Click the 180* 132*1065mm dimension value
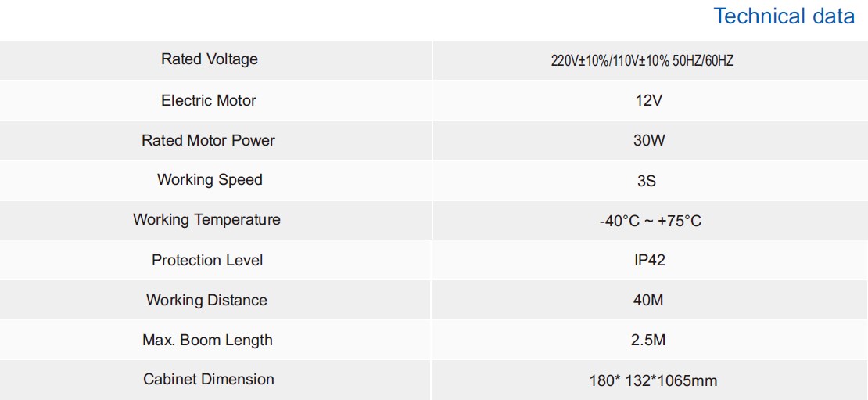The height and width of the screenshot is (400, 868). 653,381
